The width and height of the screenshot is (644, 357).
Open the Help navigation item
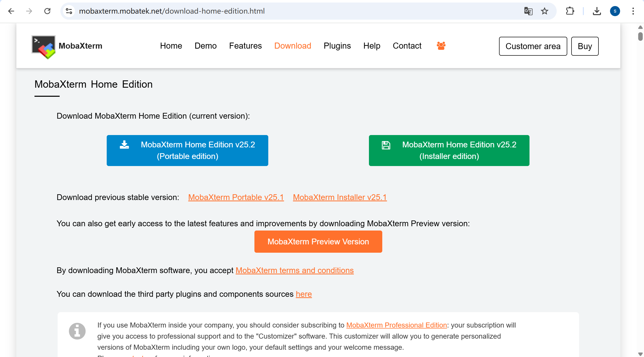click(x=371, y=46)
